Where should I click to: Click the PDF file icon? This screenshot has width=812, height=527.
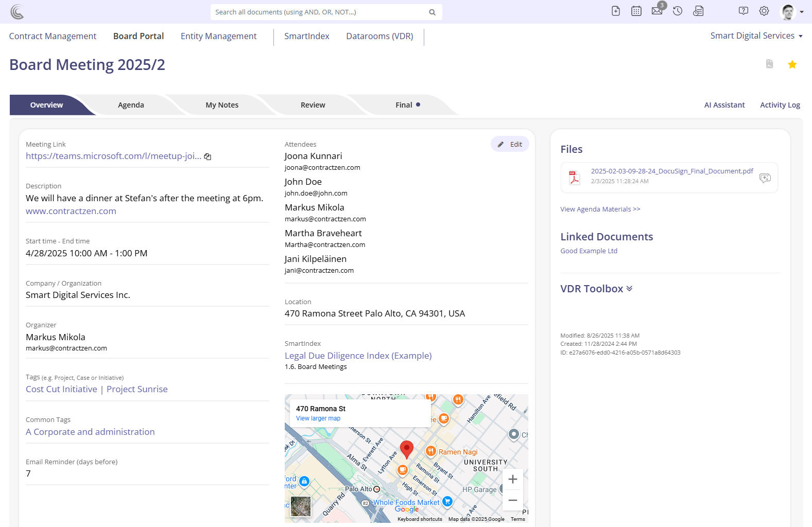pyautogui.click(x=574, y=177)
